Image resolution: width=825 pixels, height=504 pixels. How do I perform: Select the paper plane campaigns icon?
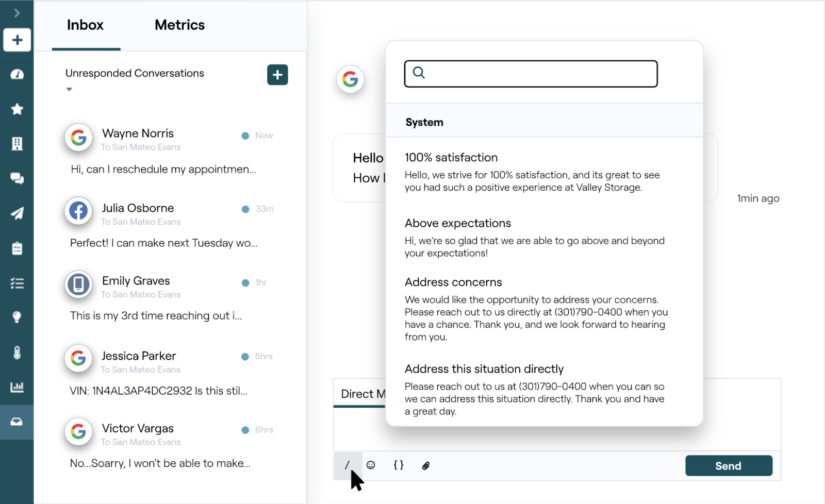click(17, 213)
